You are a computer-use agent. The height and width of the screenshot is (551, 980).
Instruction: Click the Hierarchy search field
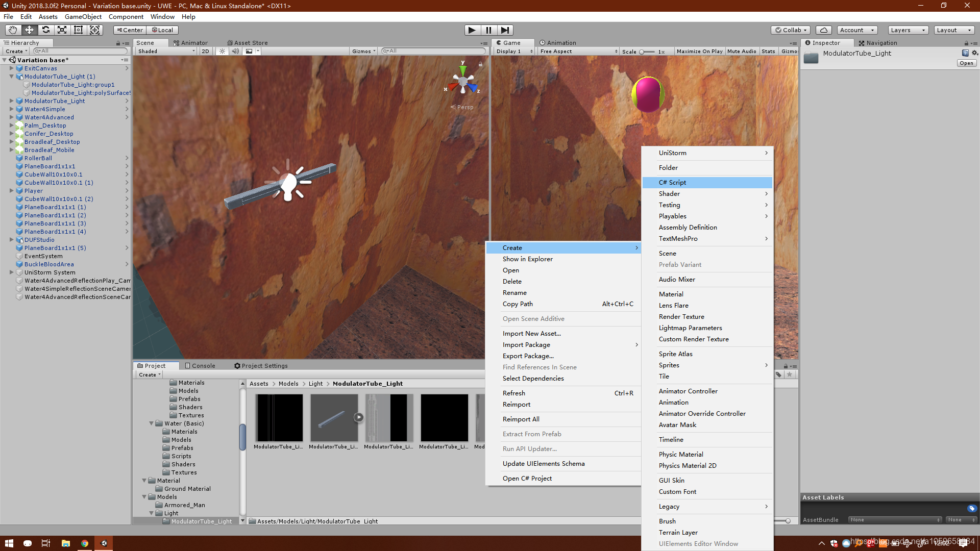80,51
